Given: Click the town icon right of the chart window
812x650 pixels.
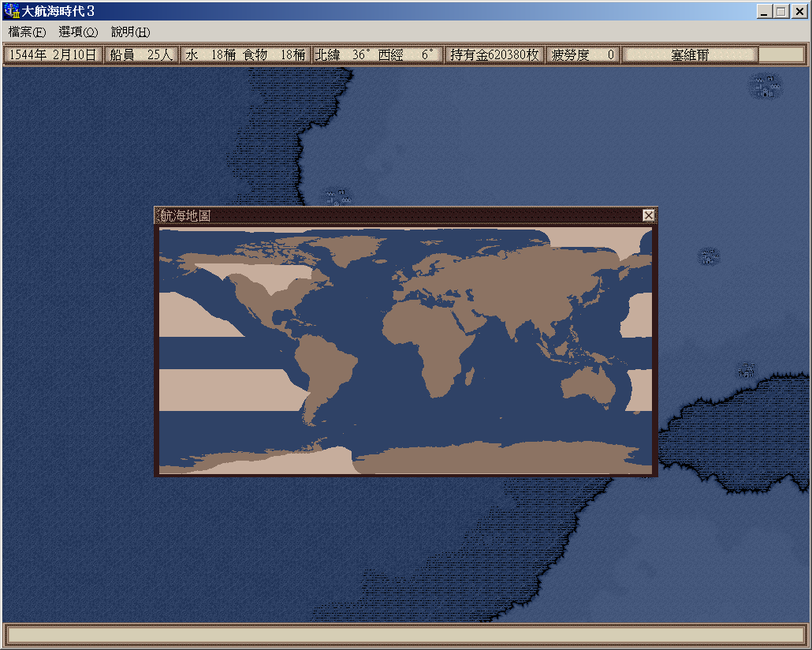Looking at the screenshot, I should pyautogui.click(x=710, y=256).
